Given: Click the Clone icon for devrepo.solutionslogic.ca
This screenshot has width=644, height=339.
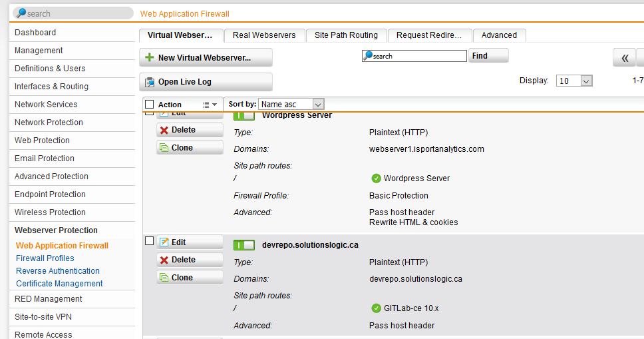Looking at the screenshot, I should pyautogui.click(x=164, y=278).
